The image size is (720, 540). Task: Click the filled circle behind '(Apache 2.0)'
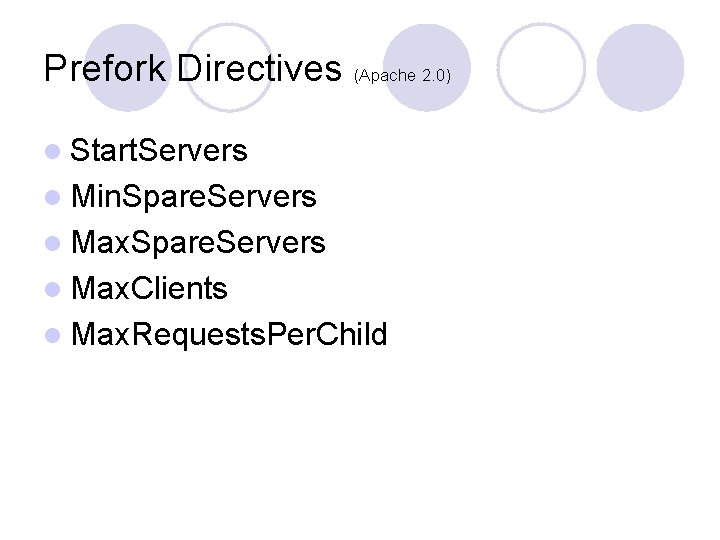(x=427, y=68)
